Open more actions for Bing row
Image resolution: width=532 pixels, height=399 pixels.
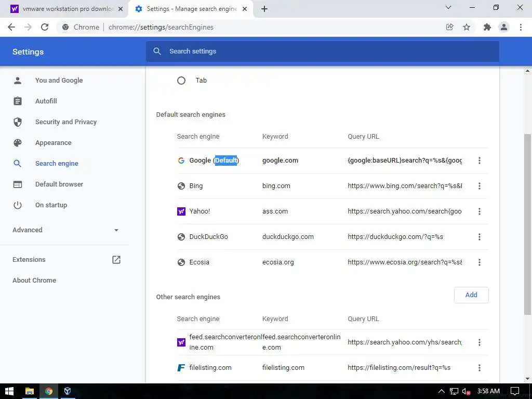[480, 186]
